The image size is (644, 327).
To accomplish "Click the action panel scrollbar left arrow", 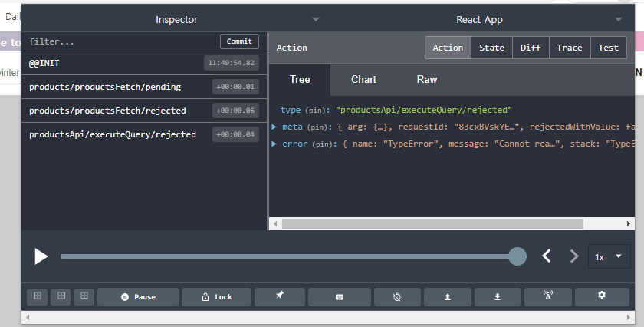I will 275,224.
